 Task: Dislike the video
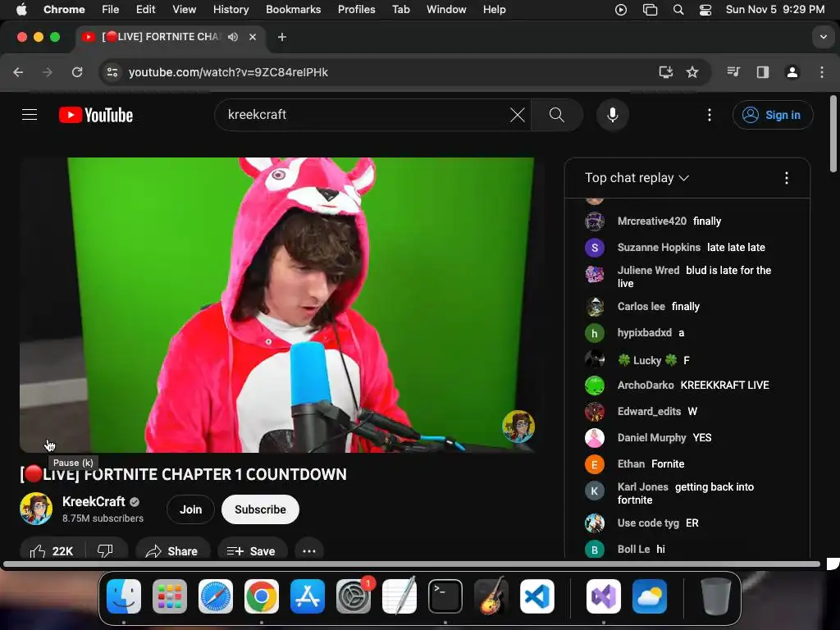point(105,550)
